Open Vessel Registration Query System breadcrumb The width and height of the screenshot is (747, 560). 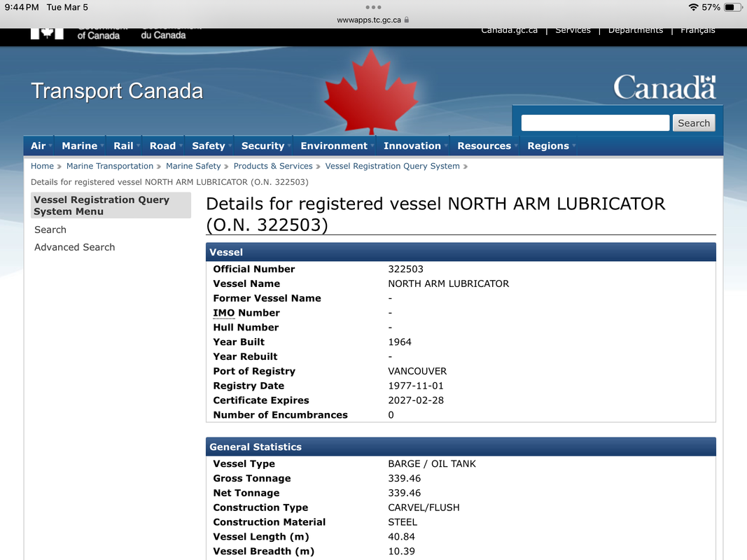tap(393, 166)
